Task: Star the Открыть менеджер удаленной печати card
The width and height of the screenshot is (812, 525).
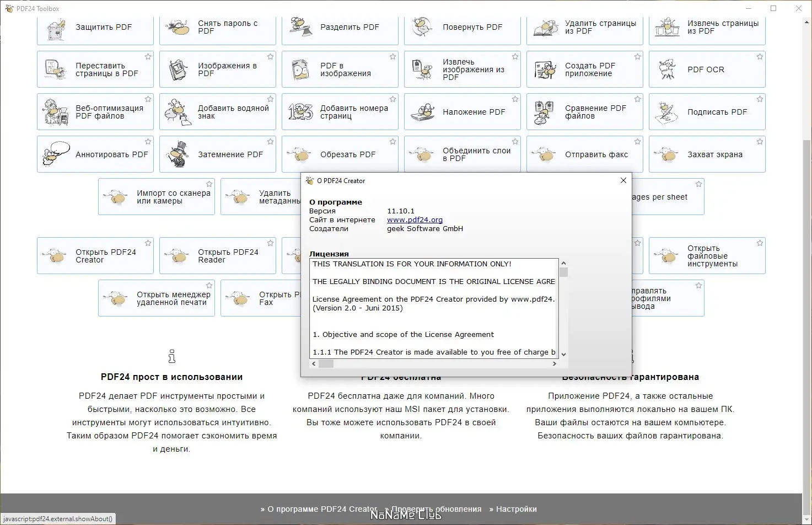Action: coord(209,286)
